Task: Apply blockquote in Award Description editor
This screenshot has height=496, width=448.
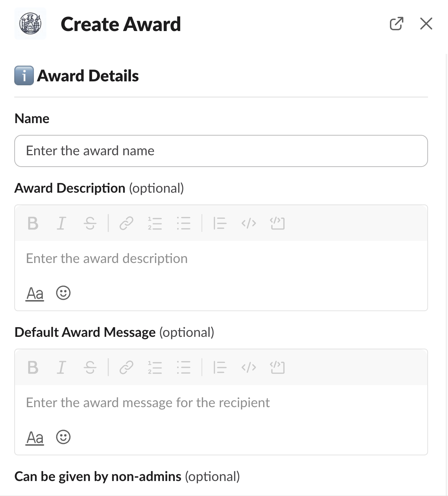Action: (220, 224)
